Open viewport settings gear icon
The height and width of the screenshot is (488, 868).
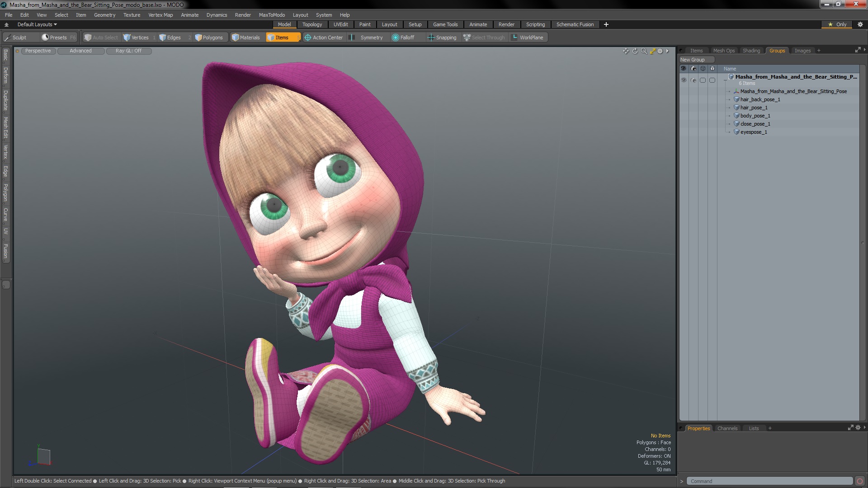click(660, 51)
